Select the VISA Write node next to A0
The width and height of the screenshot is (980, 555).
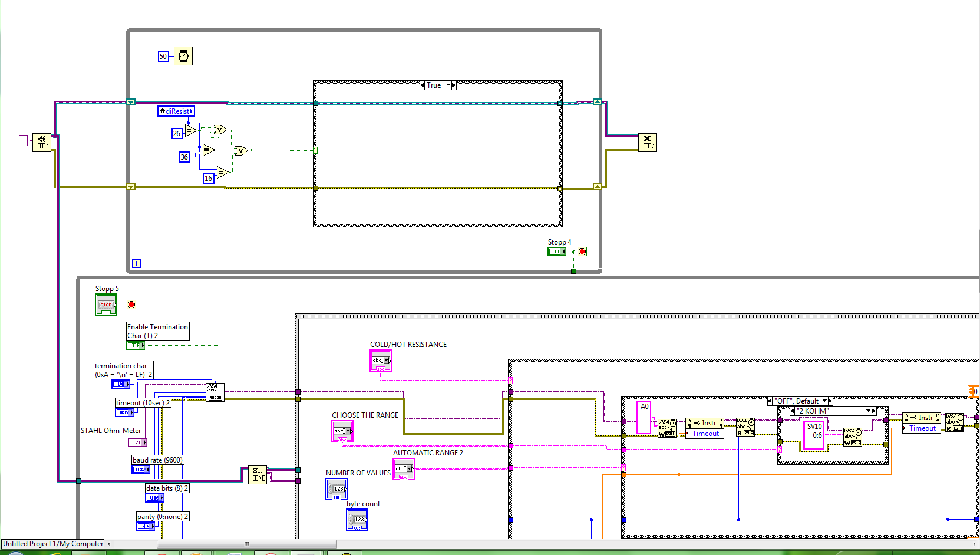coord(667,428)
